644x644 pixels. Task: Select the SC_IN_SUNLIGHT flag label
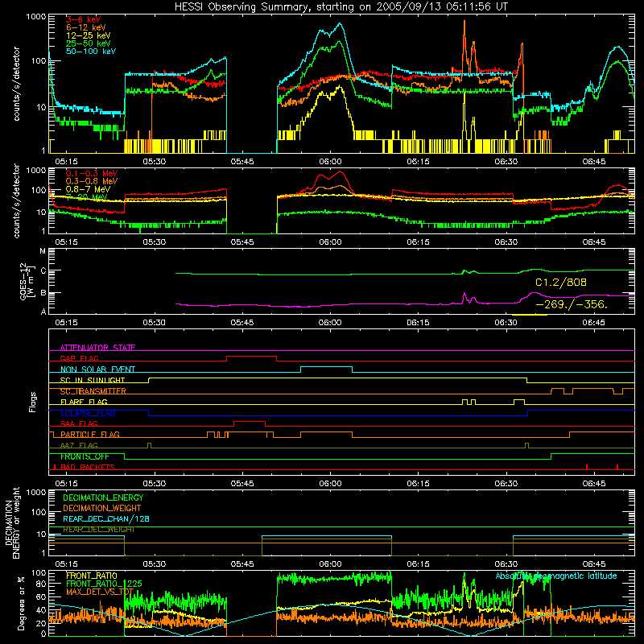93,380
